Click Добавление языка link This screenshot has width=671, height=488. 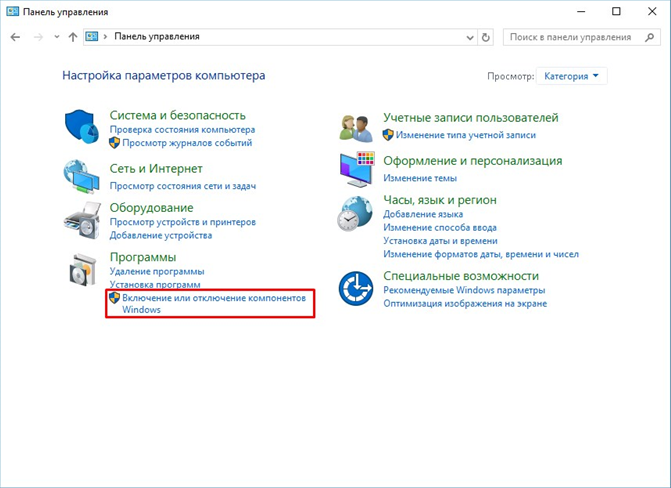point(423,214)
